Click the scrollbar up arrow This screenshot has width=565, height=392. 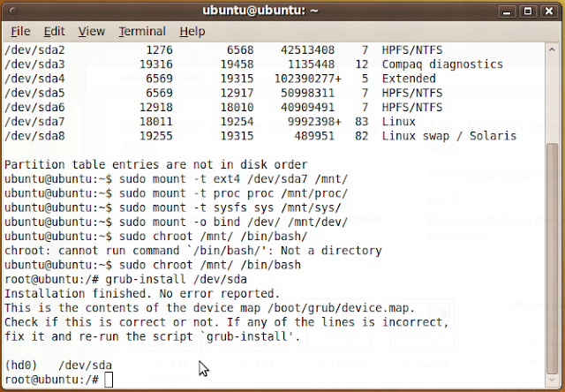[x=552, y=49]
